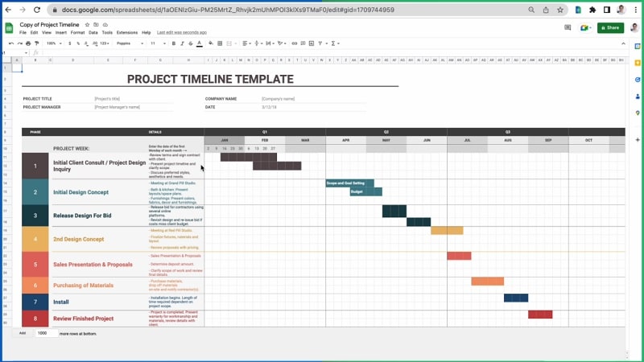Open text color picker
The height and width of the screenshot is (362, 644).
pos(200,43)
